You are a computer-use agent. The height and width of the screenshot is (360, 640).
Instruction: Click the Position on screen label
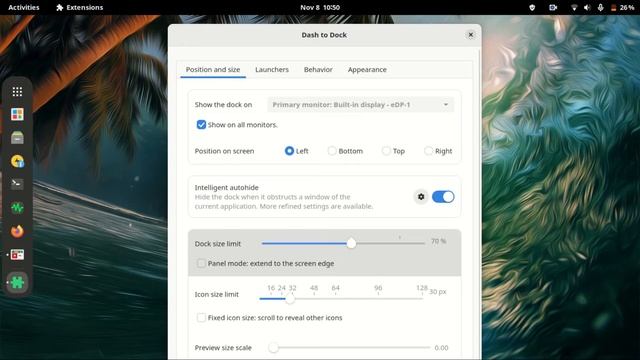click(224, 151)
